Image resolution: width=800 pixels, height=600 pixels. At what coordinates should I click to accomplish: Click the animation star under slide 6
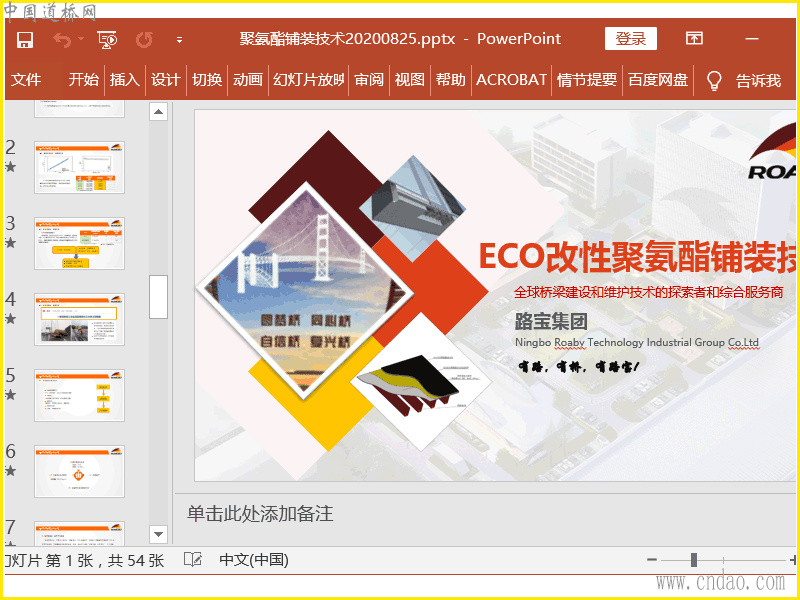click(x=10, y=470)
